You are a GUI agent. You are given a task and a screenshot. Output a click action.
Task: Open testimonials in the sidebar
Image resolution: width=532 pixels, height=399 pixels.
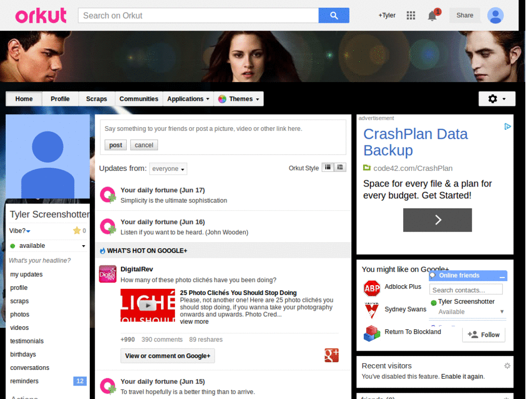[x=27, y=341]
